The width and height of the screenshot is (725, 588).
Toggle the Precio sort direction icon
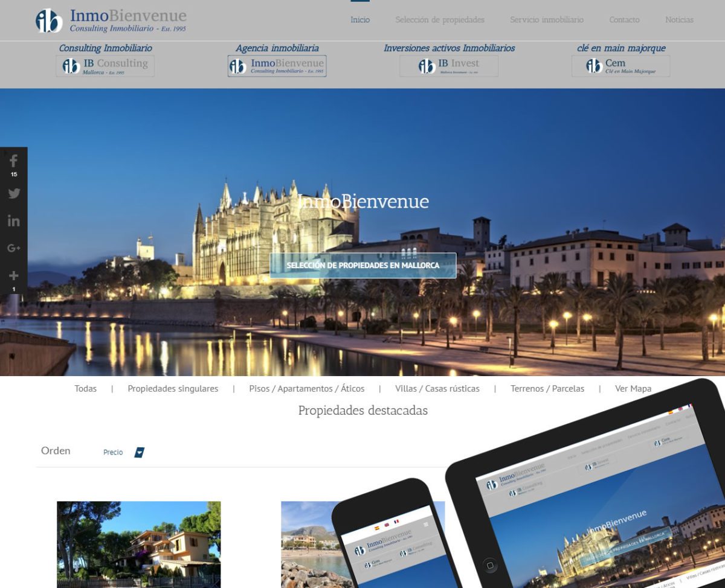click(x=140, y=452)
